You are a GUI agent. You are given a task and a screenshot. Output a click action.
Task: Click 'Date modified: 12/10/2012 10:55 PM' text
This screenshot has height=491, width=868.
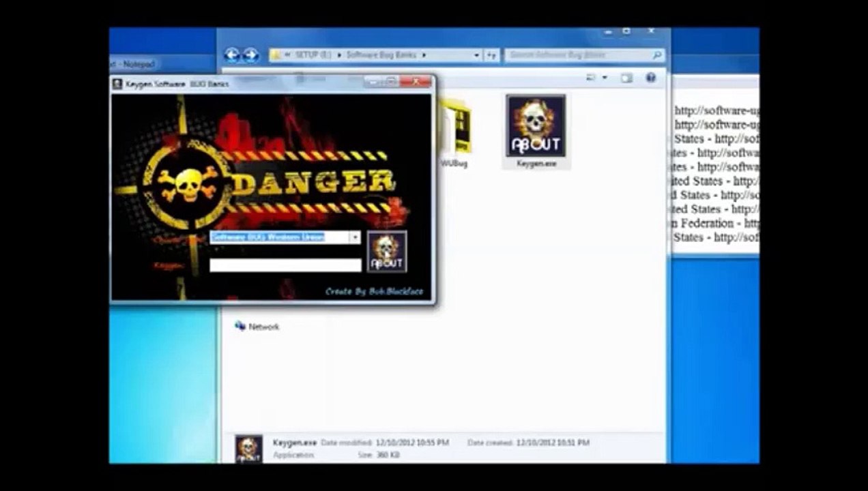pyautogui.click(x=385, y=443)
